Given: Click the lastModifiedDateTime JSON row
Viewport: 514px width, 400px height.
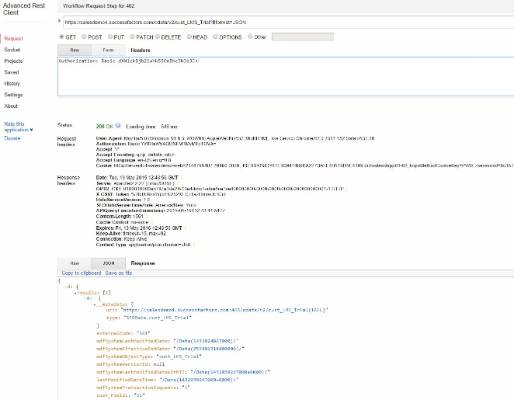Looking at the screenshot, I should coord(168,380).
